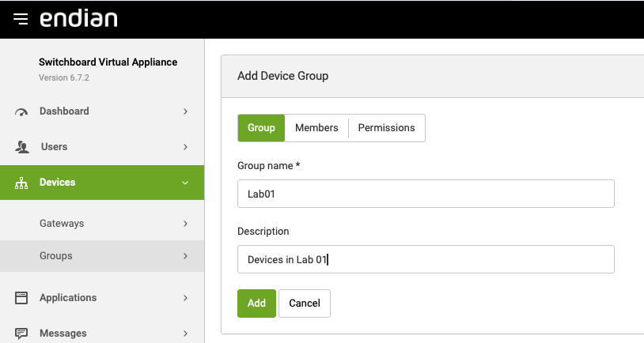644x343 pixels.
Task: Open Groups in the sidebar
Action: tap(56, 256)
